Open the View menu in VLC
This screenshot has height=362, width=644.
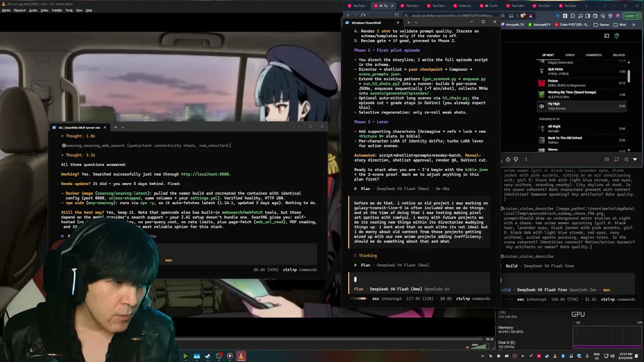tap(79, 10)
